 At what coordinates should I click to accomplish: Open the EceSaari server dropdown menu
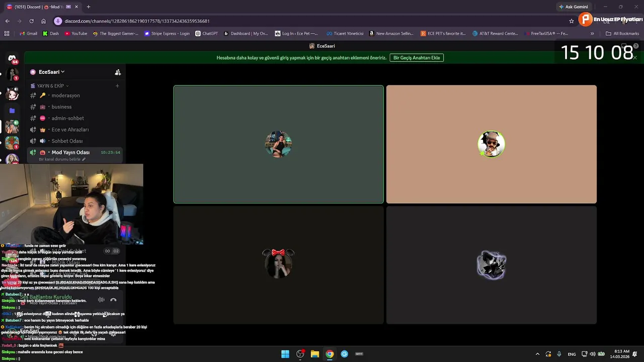[51, 72]
